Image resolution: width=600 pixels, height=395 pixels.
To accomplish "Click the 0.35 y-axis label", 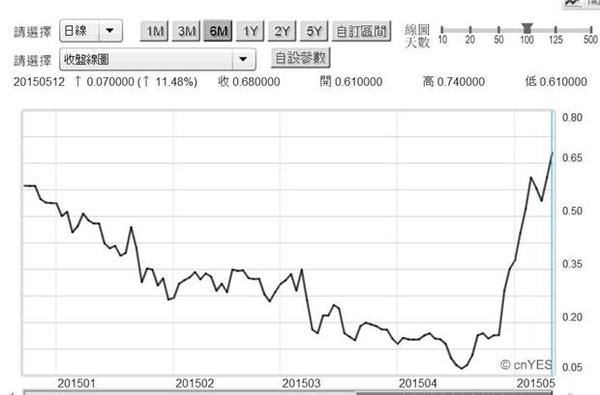I will click(572, 264).
